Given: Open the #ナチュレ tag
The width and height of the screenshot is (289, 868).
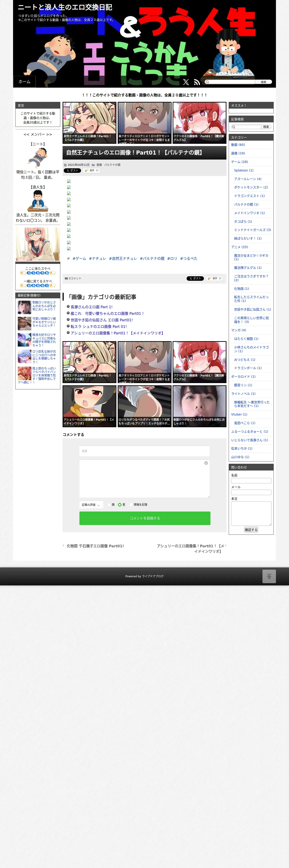Looking at the screenshot, I should [x=97, y=258].
